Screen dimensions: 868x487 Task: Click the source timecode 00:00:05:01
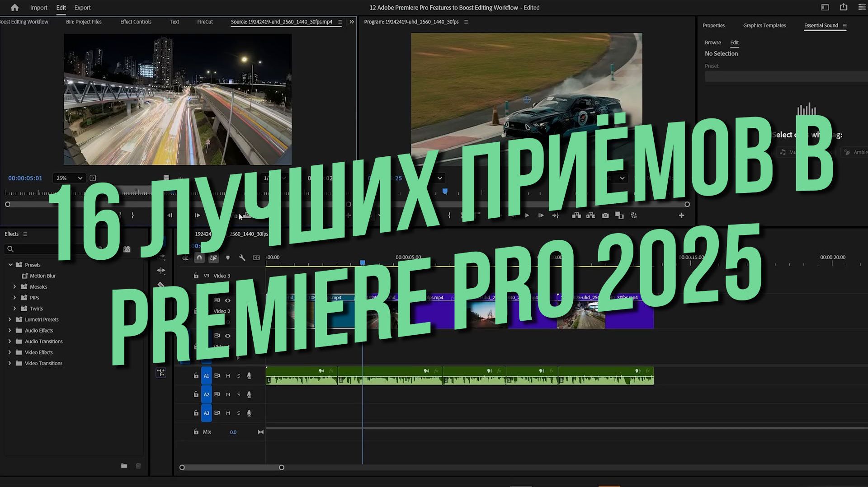[25, 178]
